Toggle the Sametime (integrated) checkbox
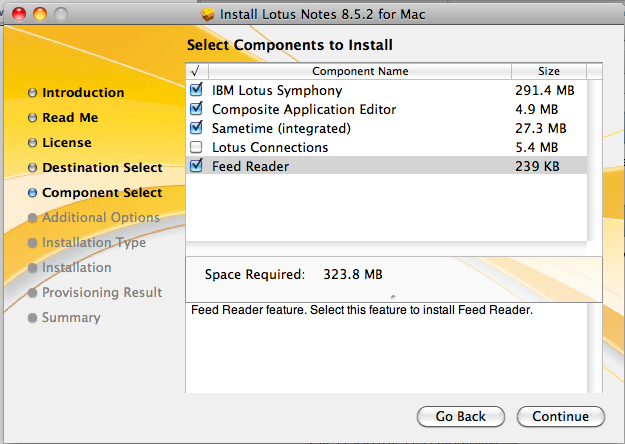This screenshot has height=444, width=625. click(x=196, y=128)
